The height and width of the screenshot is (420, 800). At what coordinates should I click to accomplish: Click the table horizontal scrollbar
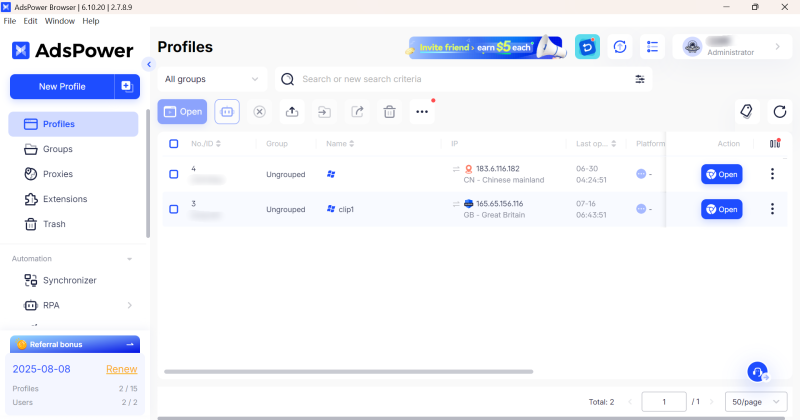348,372
